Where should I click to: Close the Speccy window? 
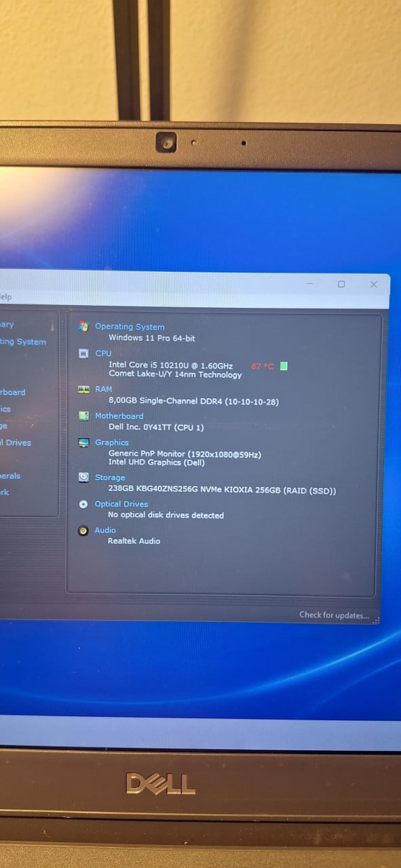374,284
